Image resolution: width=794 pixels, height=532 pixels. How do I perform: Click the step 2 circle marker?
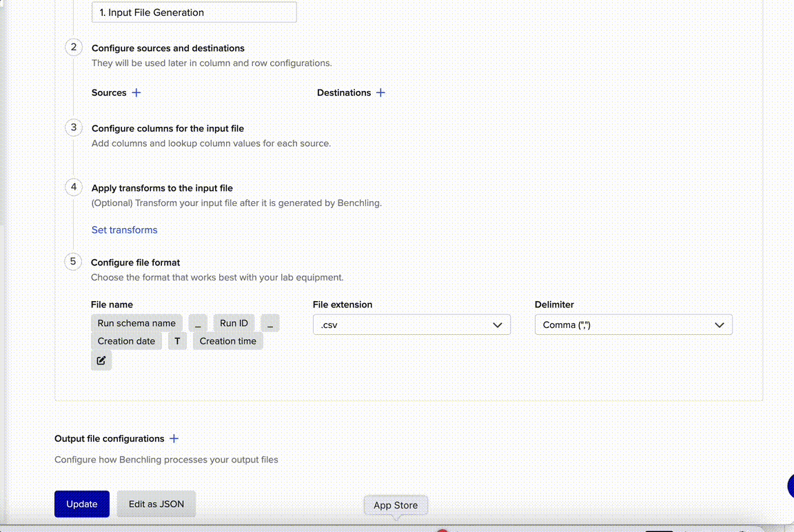click(73, 48)
